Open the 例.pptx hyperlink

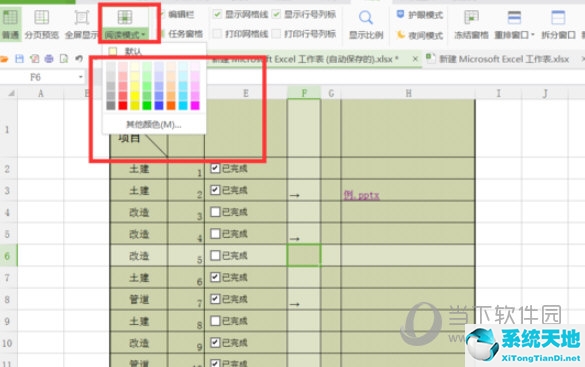click(x=361, y=195)
